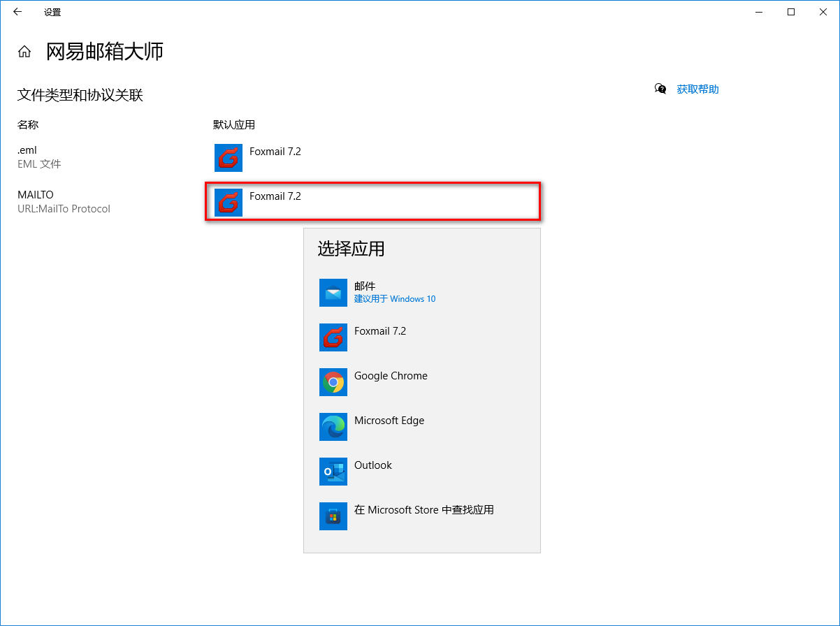The width and height of the screenshot is (840, 626).
Task: Open the 获取帮助 help link
Action: [698, 89]
